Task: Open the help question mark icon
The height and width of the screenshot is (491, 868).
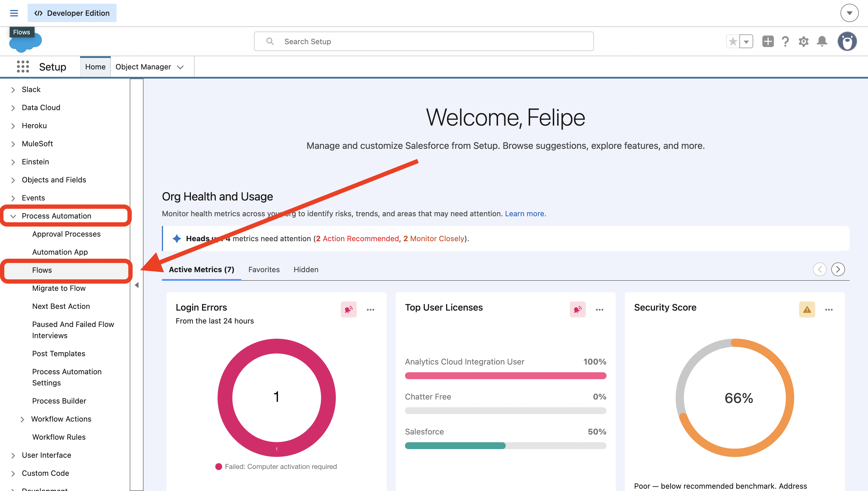Action: click(785, 42)
